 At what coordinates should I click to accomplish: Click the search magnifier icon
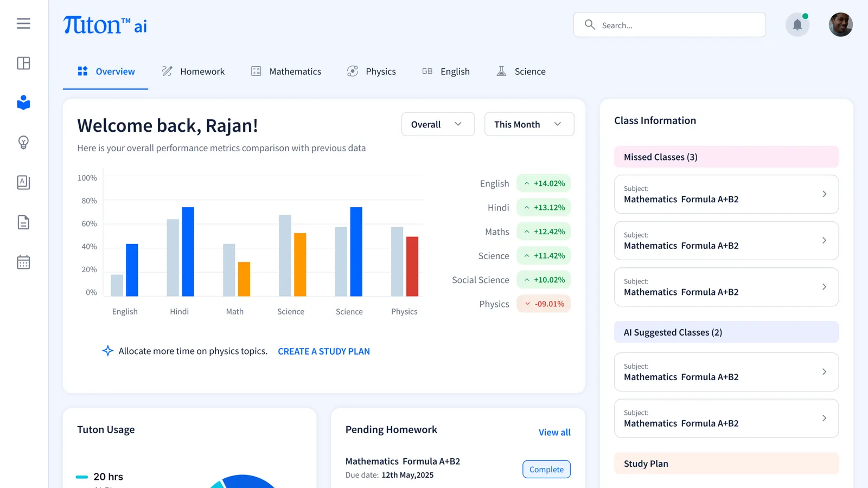pyautogui.click(x=590, y=24)
